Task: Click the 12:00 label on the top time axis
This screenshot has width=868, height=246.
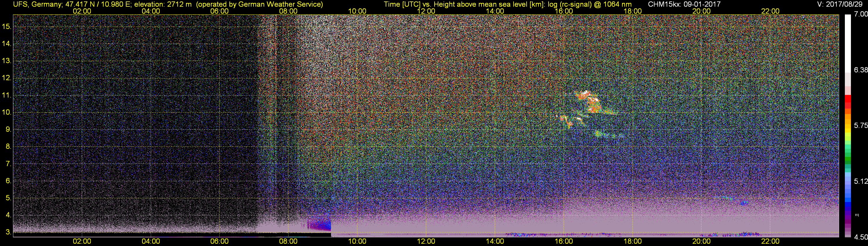Action: [426, 11]
